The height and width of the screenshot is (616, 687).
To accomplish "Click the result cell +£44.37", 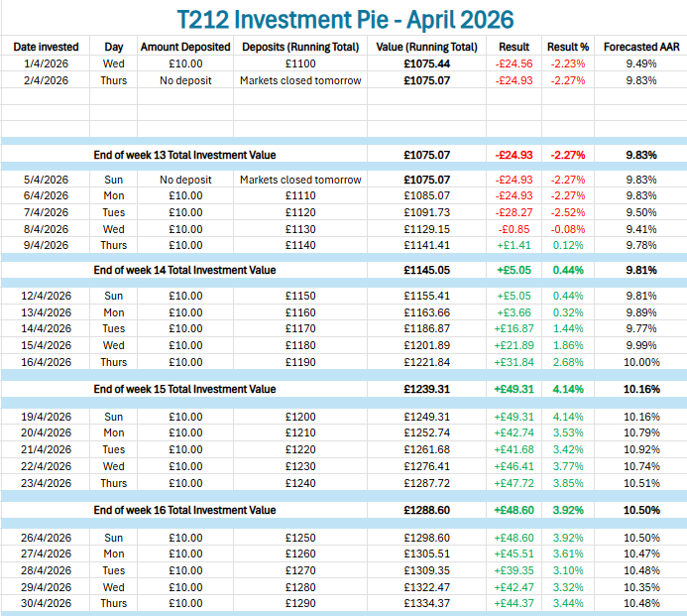I will [x=514, y=603].
